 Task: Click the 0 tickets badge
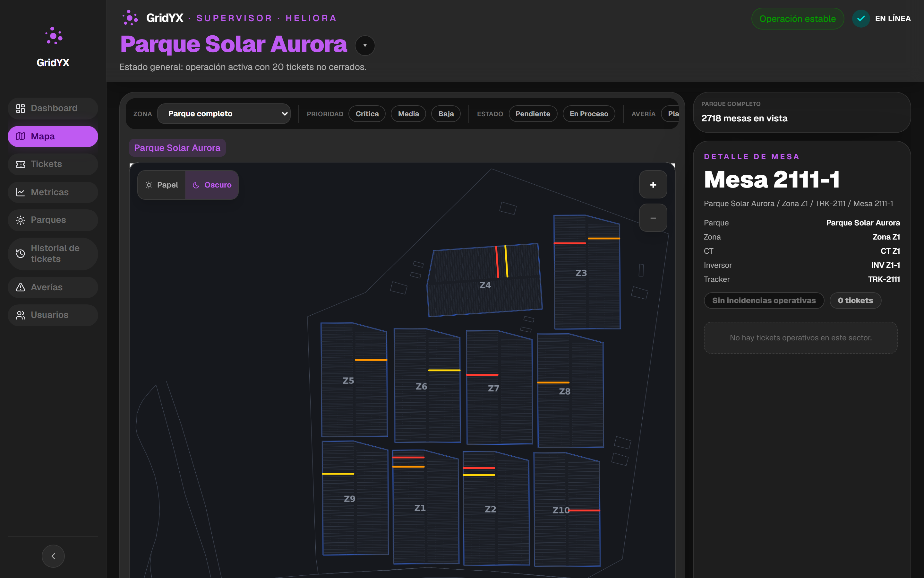coord(855,301)
